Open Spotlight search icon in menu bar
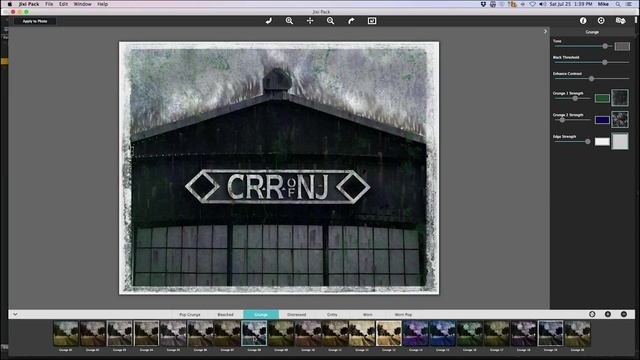This screenshot has width=640, height=360. point(618,4)
